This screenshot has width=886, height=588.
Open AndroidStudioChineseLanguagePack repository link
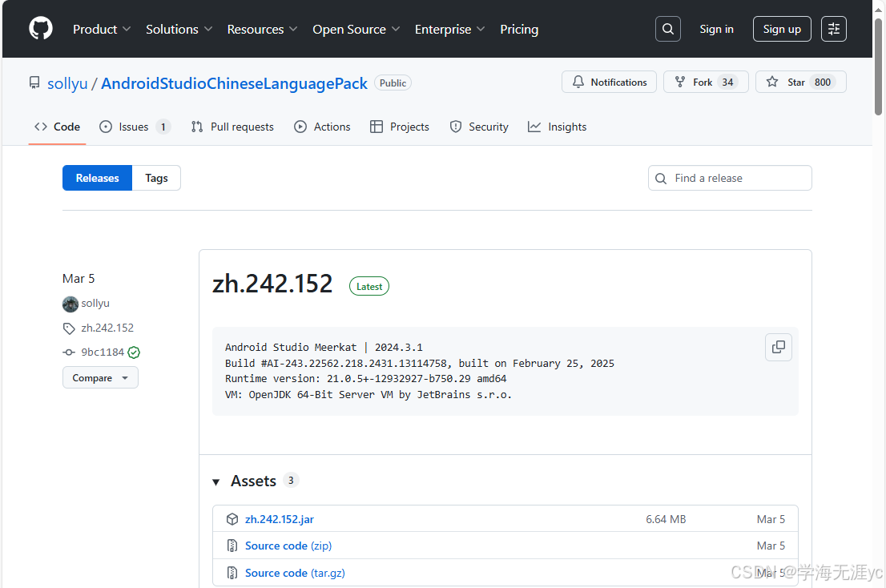coord(234,83)
